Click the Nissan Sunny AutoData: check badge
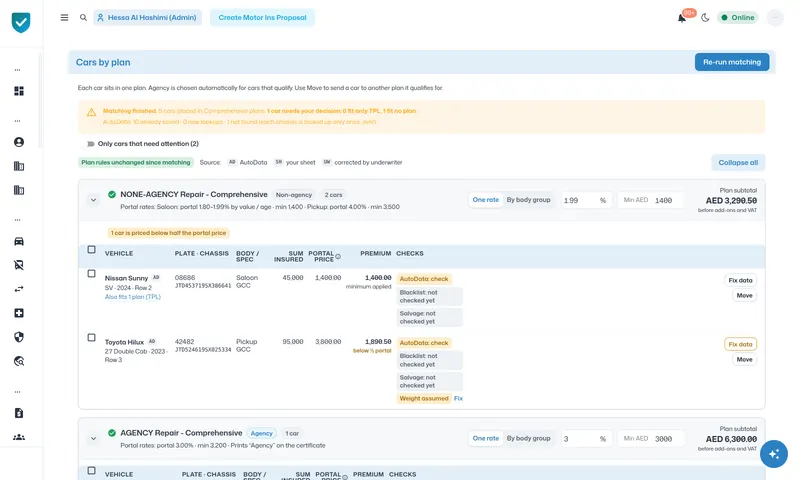The width and height of the screenshot is (800, 480). coord(423,279)
